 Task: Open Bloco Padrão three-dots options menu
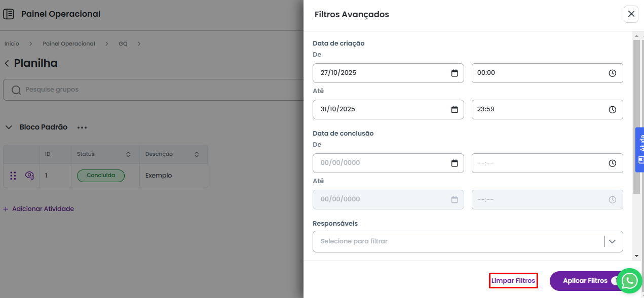[82, 127]
